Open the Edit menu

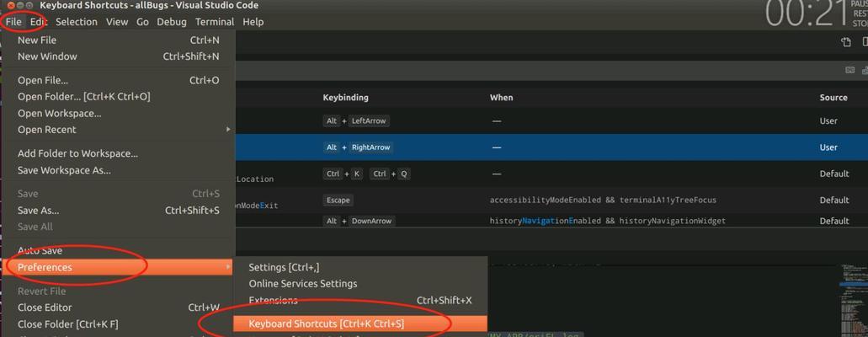tap(39, 22)
